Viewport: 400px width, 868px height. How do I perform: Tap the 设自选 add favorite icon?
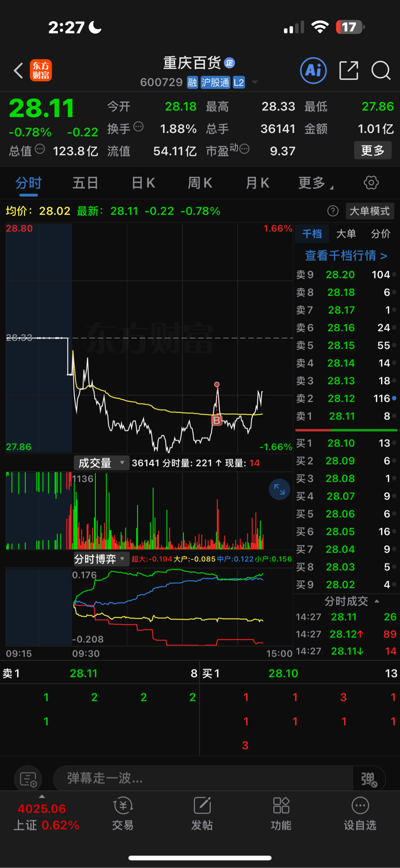360,813
